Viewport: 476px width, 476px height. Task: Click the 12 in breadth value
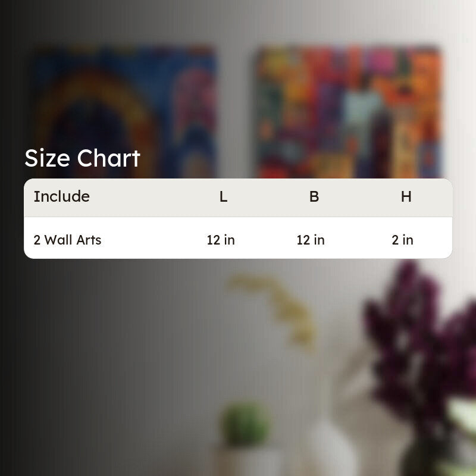(311, 240)
